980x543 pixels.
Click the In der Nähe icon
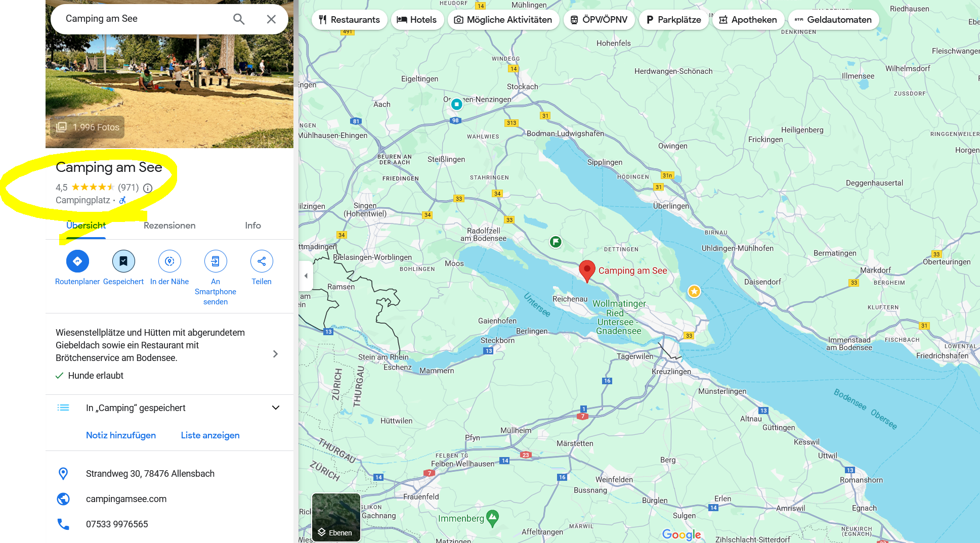[x=169, y=261]
